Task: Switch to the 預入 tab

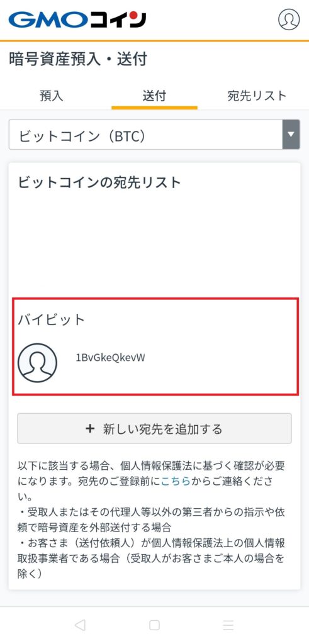Action: (x=52, y=96)
